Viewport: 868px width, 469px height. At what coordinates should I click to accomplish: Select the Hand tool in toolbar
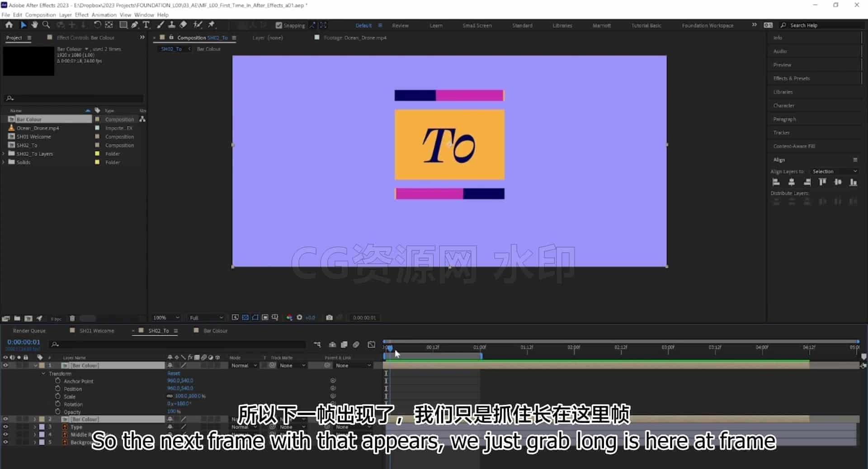click(35, 25)
